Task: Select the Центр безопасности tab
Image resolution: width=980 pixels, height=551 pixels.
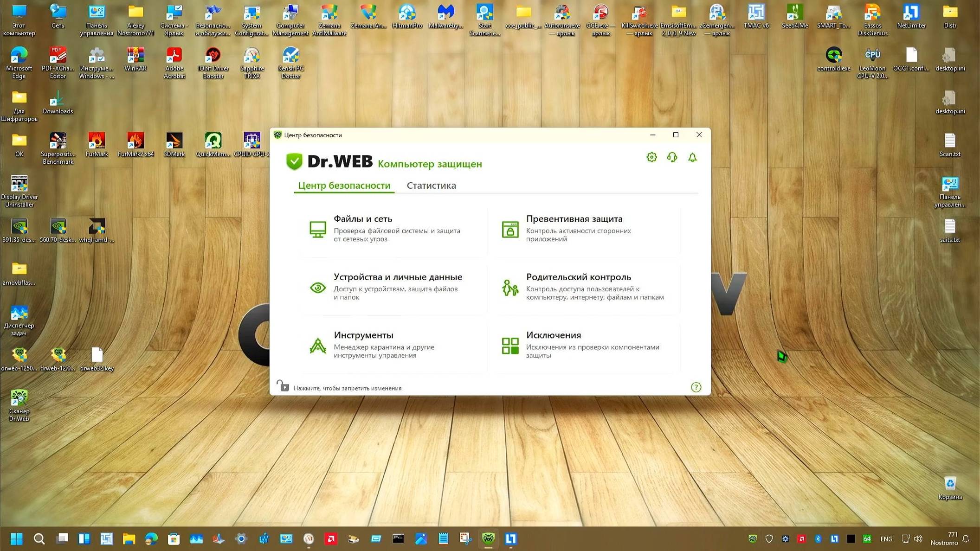Action: 344,186
